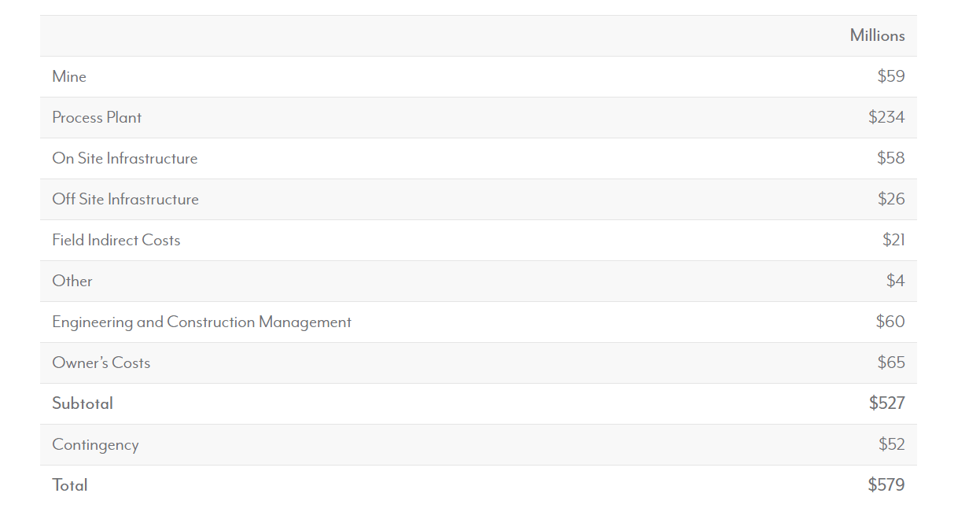Click the $58 infrastructure value
The width and height of the screenshot is (980, 519).
pyautogui.click(x=891, y=158)
